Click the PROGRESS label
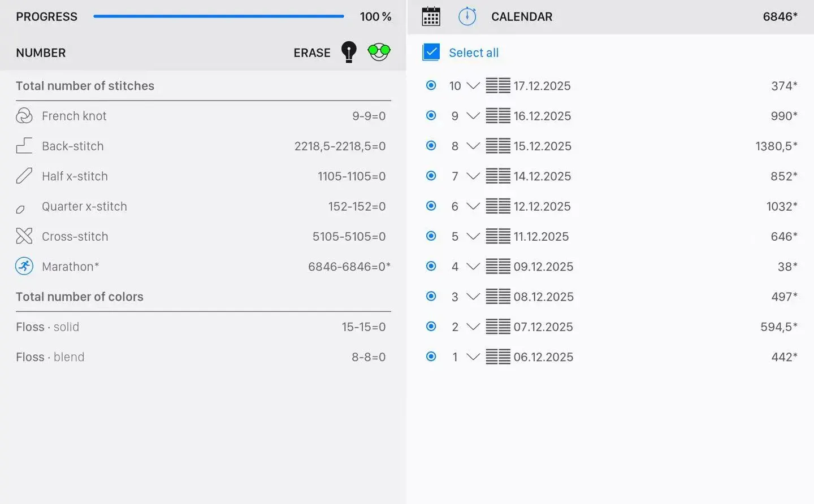 [46, 17]
